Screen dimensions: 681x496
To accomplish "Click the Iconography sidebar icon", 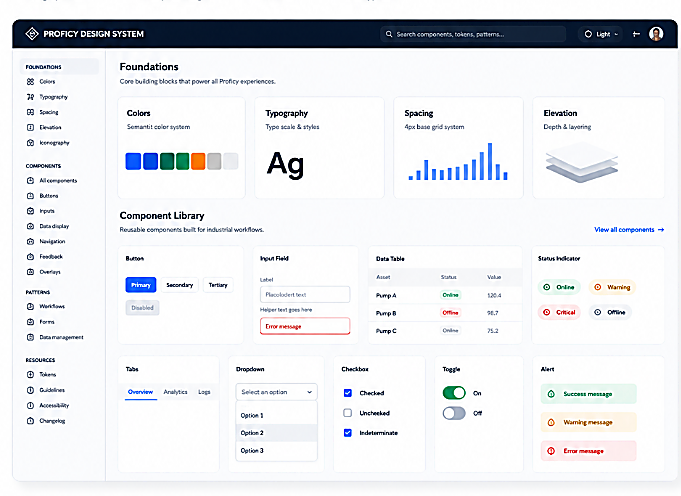I will coord(30,142).
